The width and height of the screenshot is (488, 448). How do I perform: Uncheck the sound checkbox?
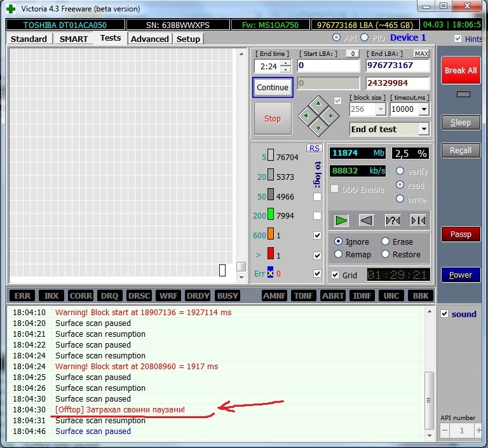445,314
